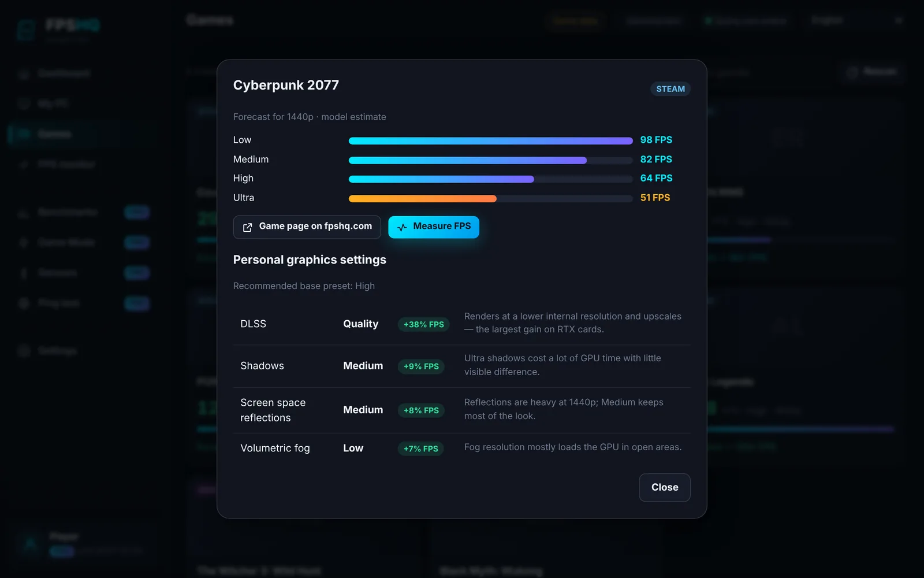Select the Shadows setting label
The image size is (924, 578).
[x=262, y=366]
